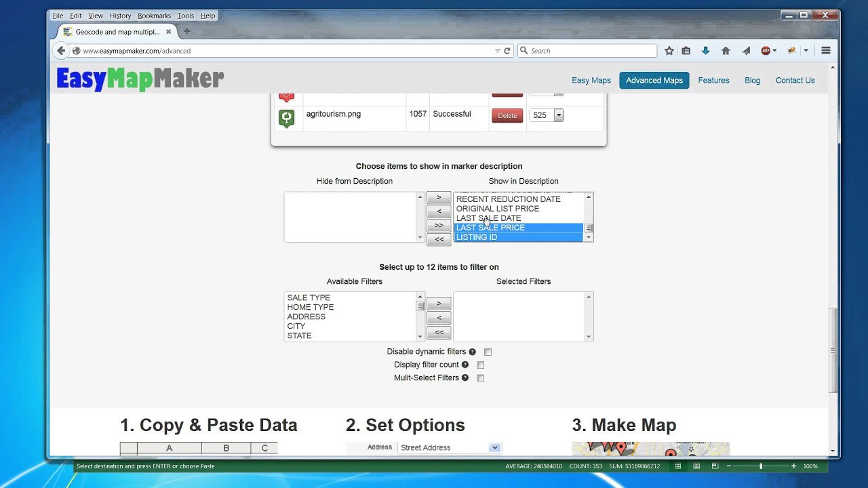
Task: Open the Street Address dropdown
Action: (x=450, y=447)
